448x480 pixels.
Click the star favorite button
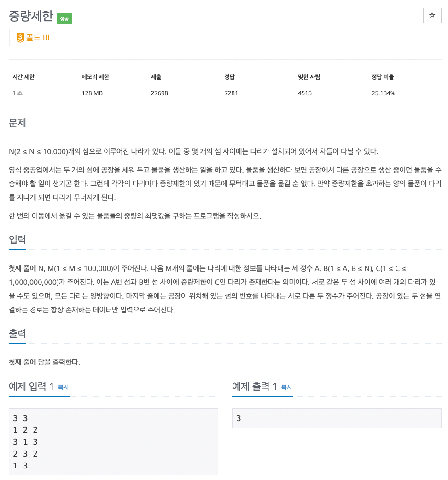[x=432, y=16]
